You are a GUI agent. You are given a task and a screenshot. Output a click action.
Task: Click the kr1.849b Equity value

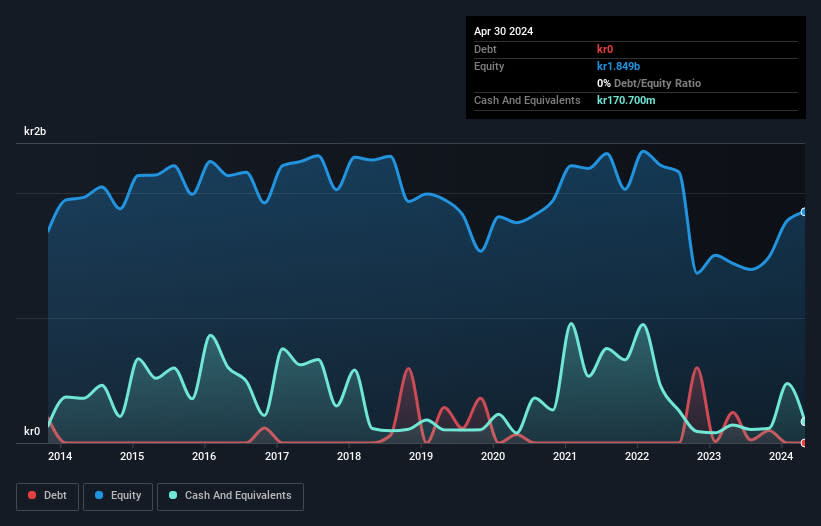(618, 66)
